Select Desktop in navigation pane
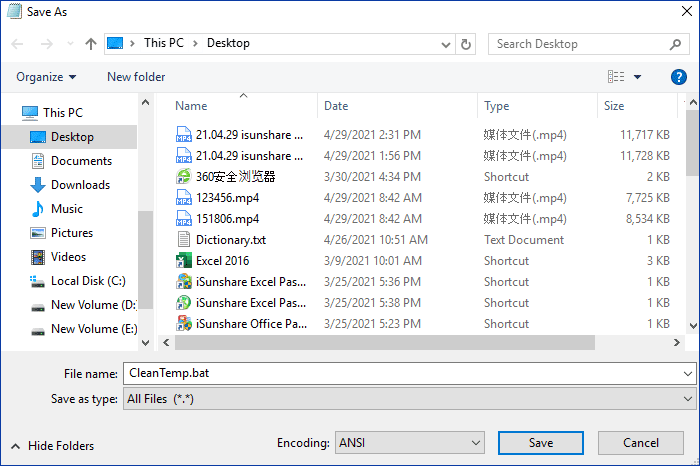700x466 pixels. (x=70, y=137)
